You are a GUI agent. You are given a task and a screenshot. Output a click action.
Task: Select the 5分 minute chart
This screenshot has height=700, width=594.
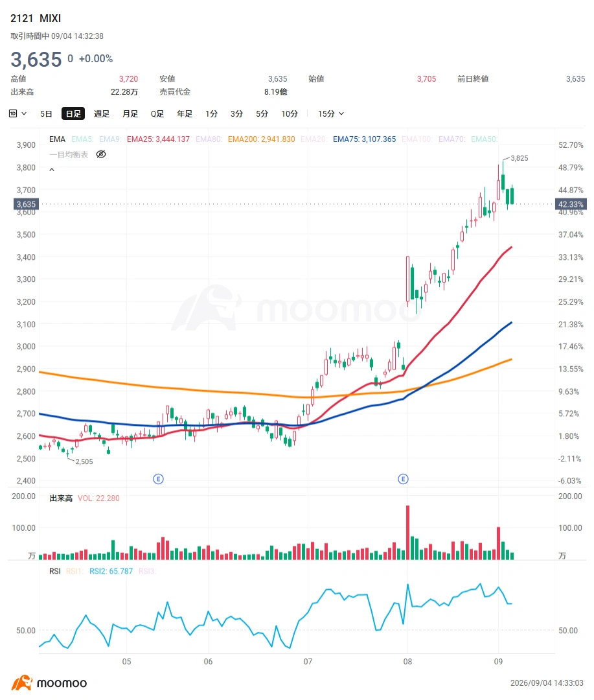tap(262, 114)
